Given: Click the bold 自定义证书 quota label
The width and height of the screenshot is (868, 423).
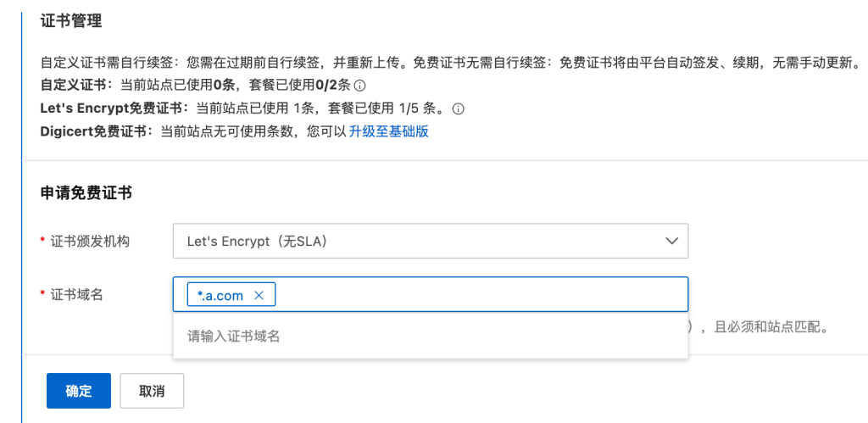Looking at the screenshot, I should click(x=75, y=86).
